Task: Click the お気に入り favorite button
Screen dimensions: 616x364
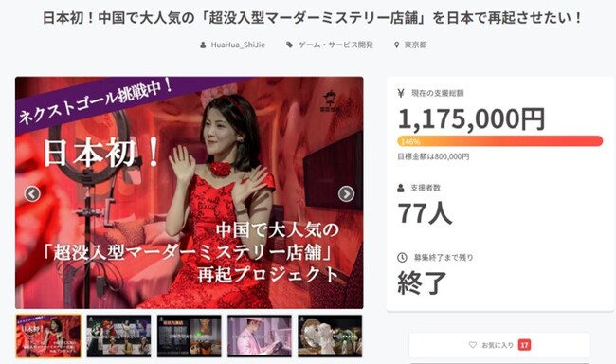Action: coord(499,345)
